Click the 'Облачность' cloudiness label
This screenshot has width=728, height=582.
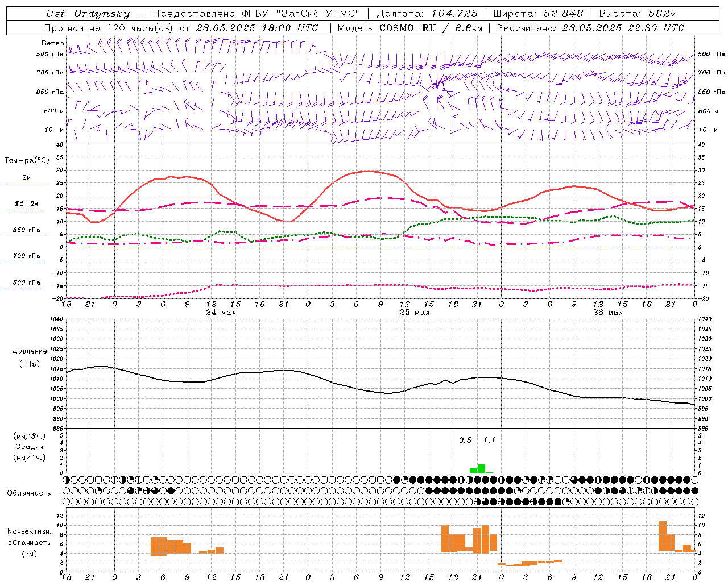pos(29,493)
